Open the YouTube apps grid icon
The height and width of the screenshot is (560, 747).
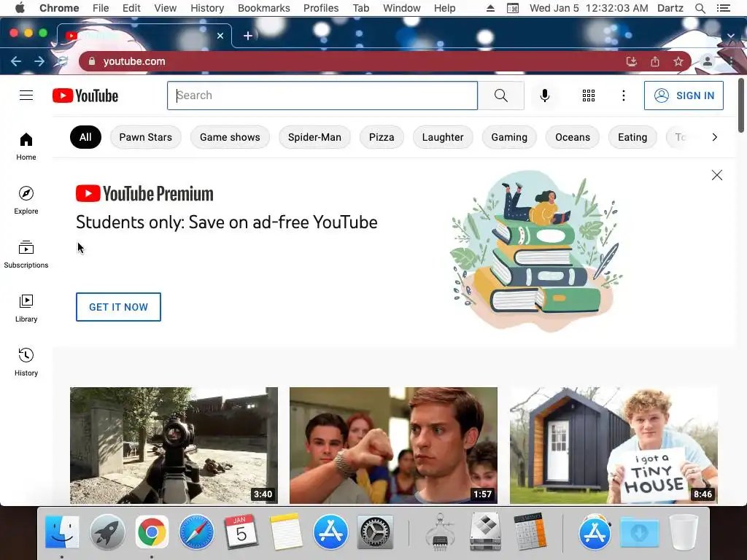[x=589, y=96]
